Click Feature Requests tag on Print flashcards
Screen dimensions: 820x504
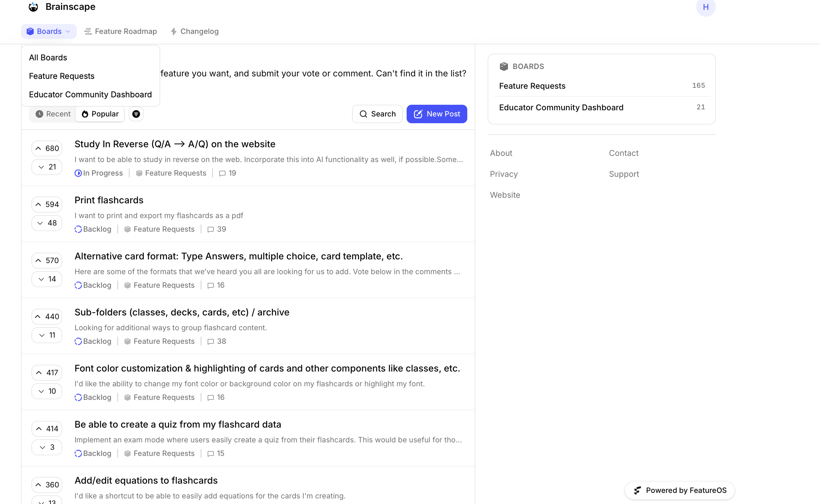[x=159, y=229]
